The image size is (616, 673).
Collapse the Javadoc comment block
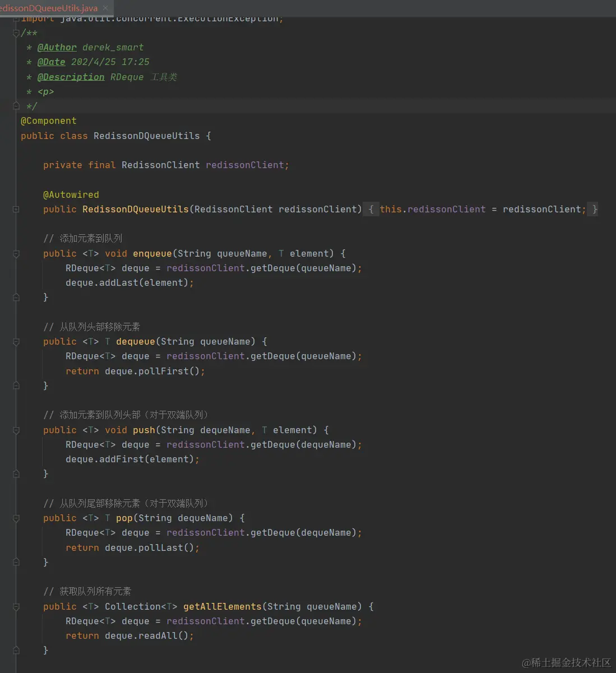tap(16, 33)
